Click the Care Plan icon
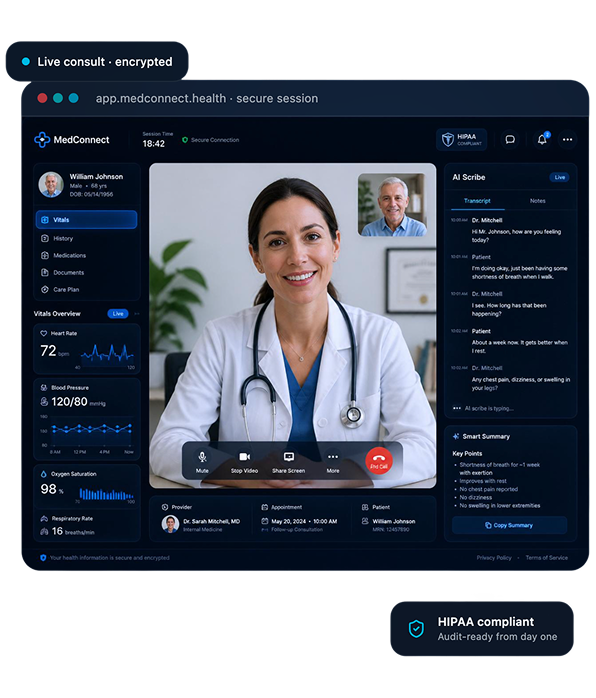596x698 pixels. click(45, 289)
